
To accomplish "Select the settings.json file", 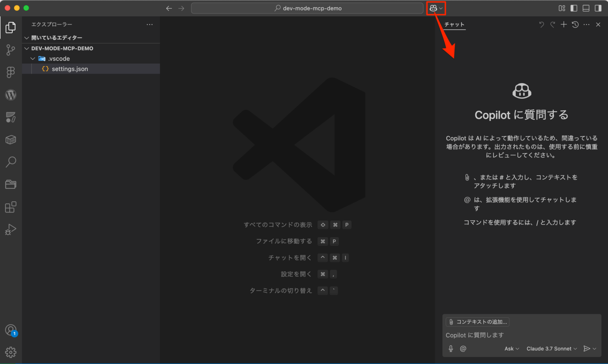I will click(70, 68).
